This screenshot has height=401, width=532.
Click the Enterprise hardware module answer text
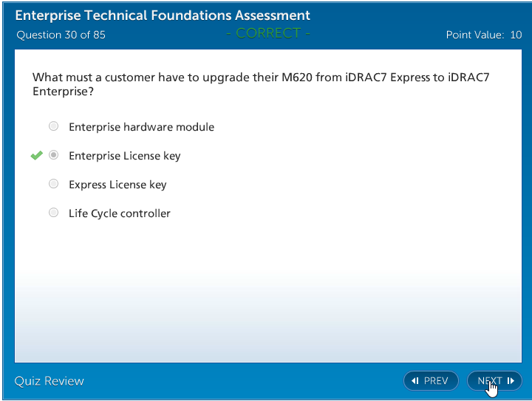(x=141, y=127)
